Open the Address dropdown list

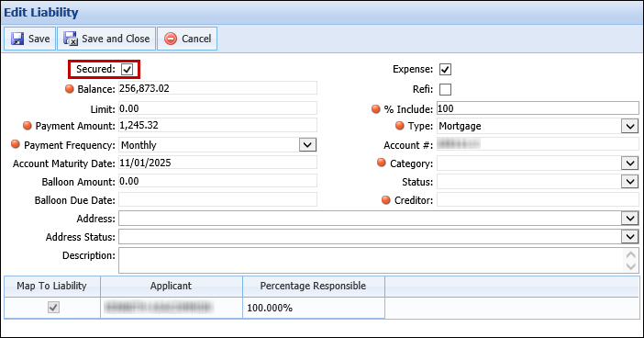click(630, 219)
